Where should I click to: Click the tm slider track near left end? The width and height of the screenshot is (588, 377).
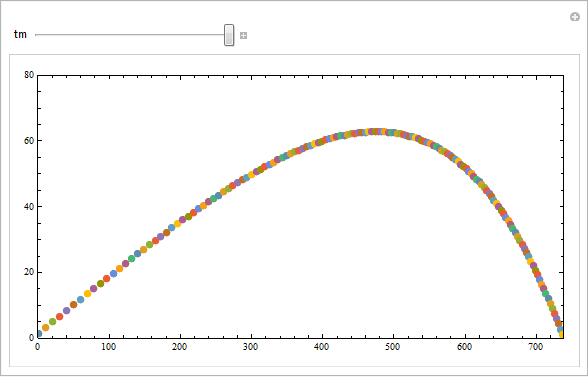tap(45, 35)
